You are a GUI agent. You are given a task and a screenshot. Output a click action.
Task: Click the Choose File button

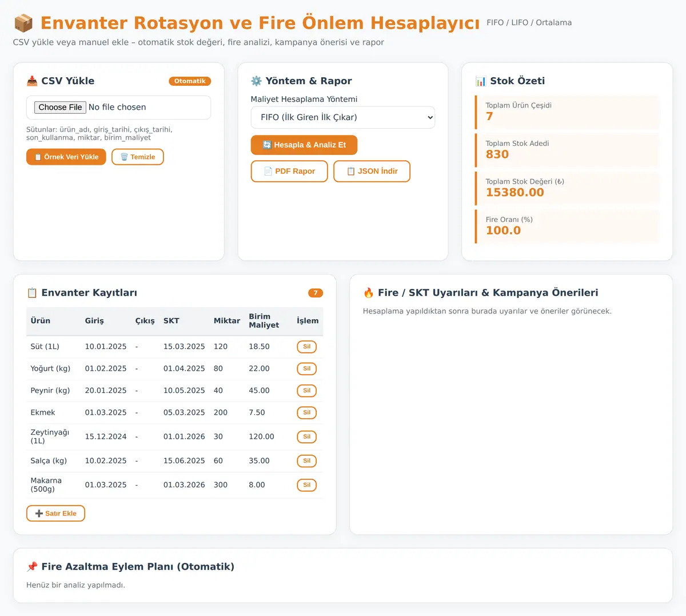coord(60,107)
